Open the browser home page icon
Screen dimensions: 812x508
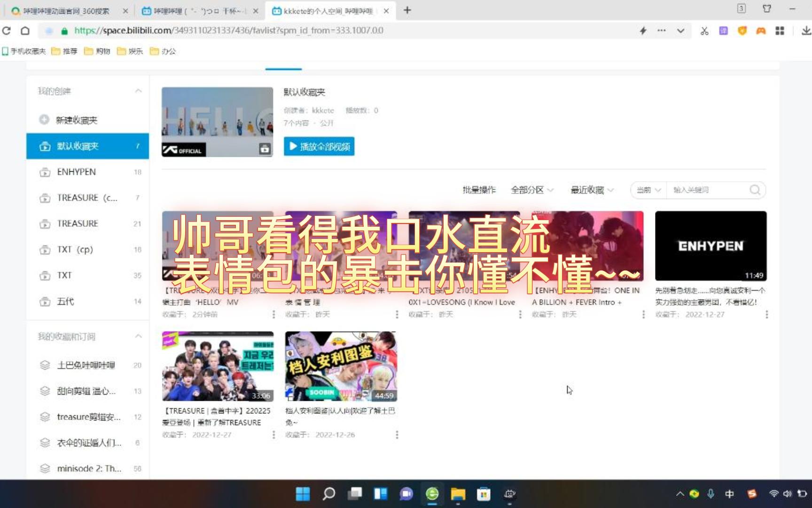25,31
